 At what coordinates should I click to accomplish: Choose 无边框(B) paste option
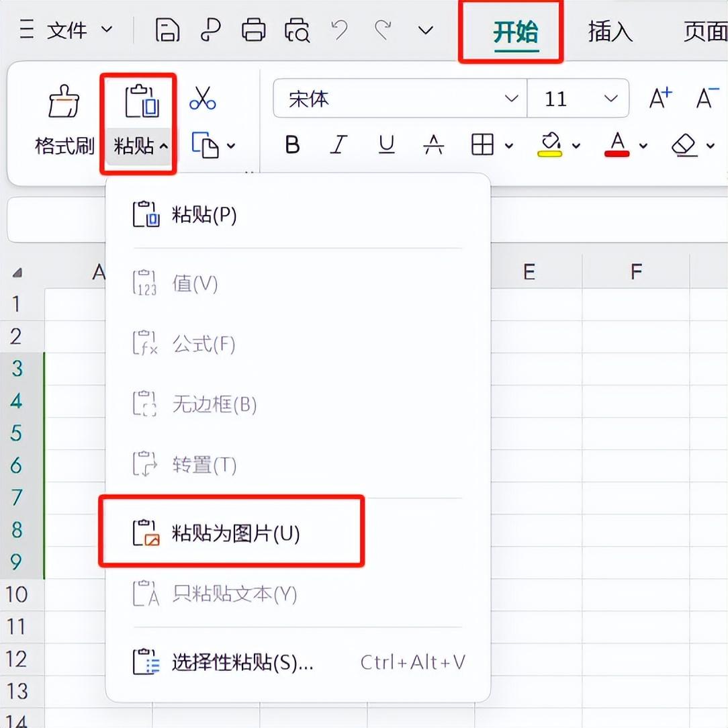[x=298, y=404]
